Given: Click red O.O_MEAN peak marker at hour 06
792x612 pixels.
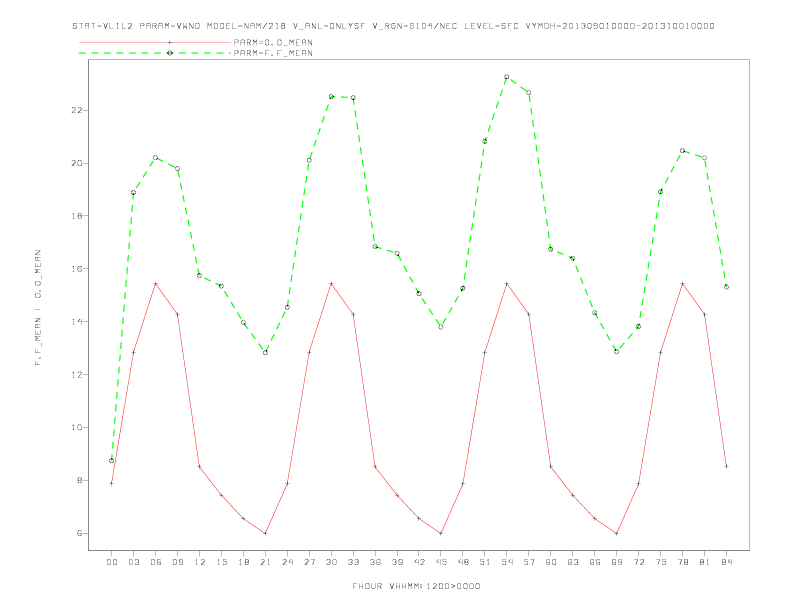Looking at the screenshot, I should click(x=156, y=284).
